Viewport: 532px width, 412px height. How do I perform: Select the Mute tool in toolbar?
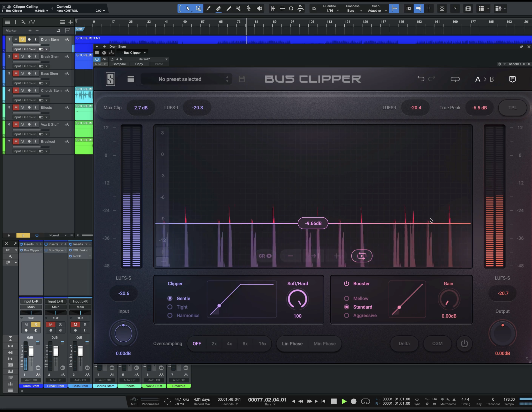[x=239, y=9]
